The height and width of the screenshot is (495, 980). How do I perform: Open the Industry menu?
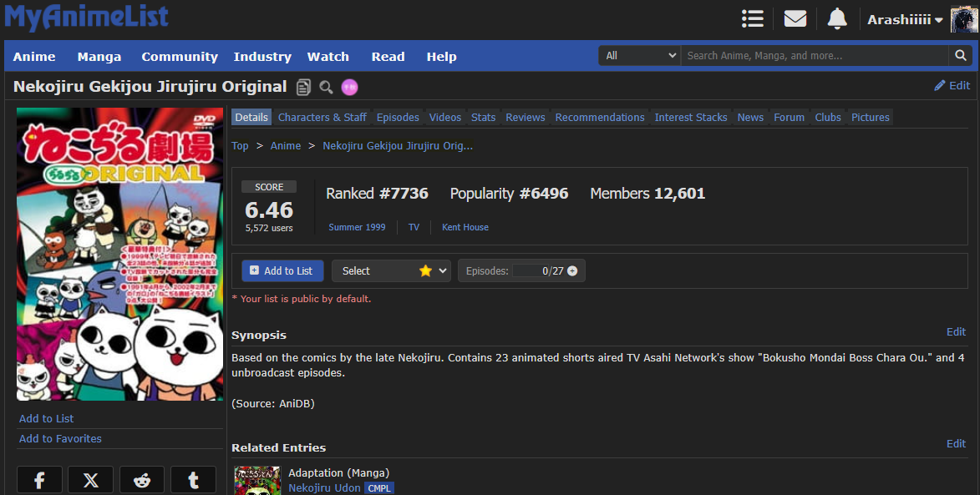pos(262,56)
